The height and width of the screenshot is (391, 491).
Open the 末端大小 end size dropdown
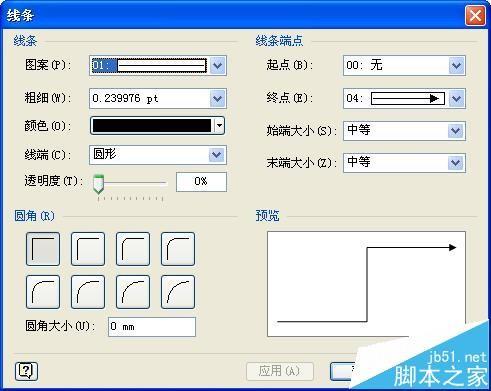[x=456, y=163]
